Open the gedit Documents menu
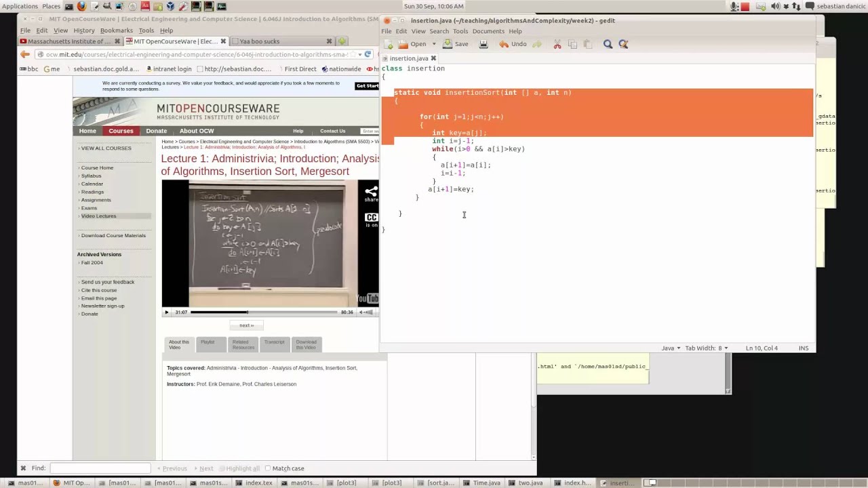The image size is (868, 488). point(488,31)
